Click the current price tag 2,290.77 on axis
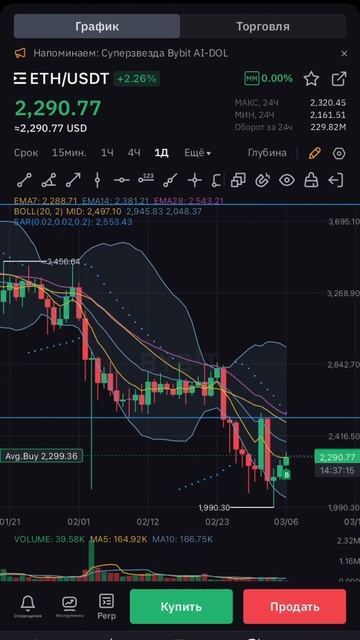 (337, 457)
